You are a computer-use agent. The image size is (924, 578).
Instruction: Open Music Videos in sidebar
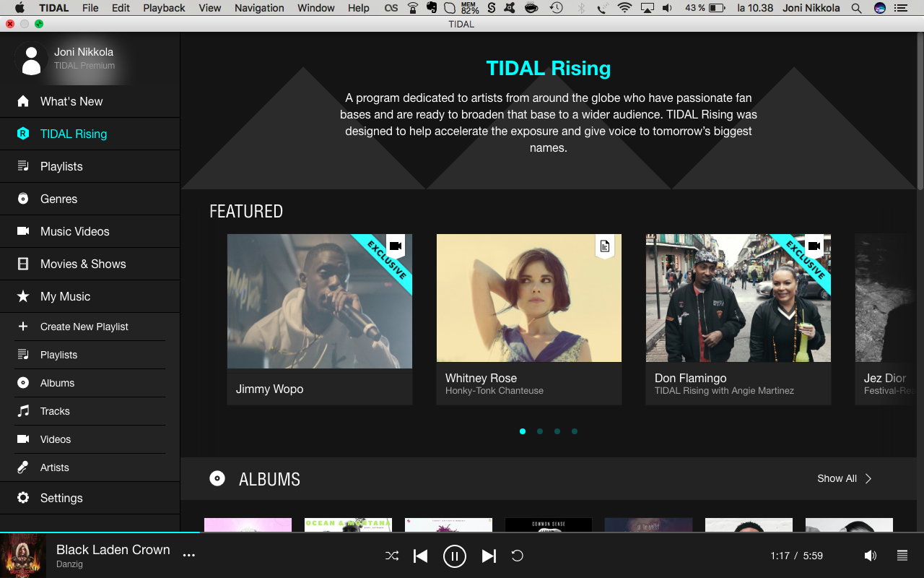[x=75, y=231]
